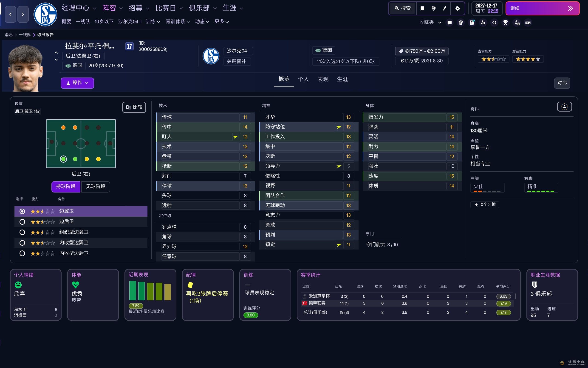Viewport: 588px width, 368px height.
Task: Select 边翼卫 role radio button
Action: (22, 211)
